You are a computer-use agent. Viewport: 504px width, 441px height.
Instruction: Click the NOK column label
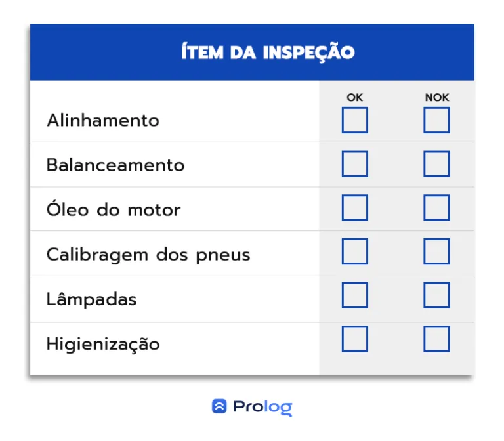coord(437,97)
